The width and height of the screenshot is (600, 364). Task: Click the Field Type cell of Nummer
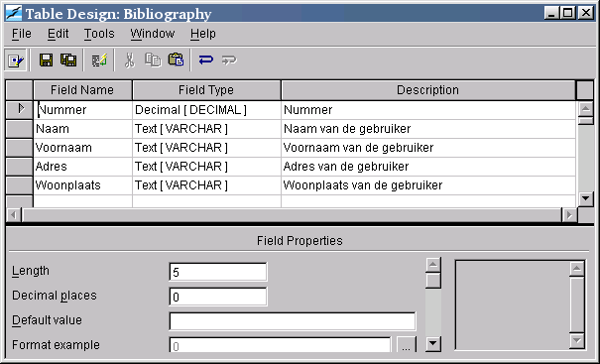click(x=206, y=110)
